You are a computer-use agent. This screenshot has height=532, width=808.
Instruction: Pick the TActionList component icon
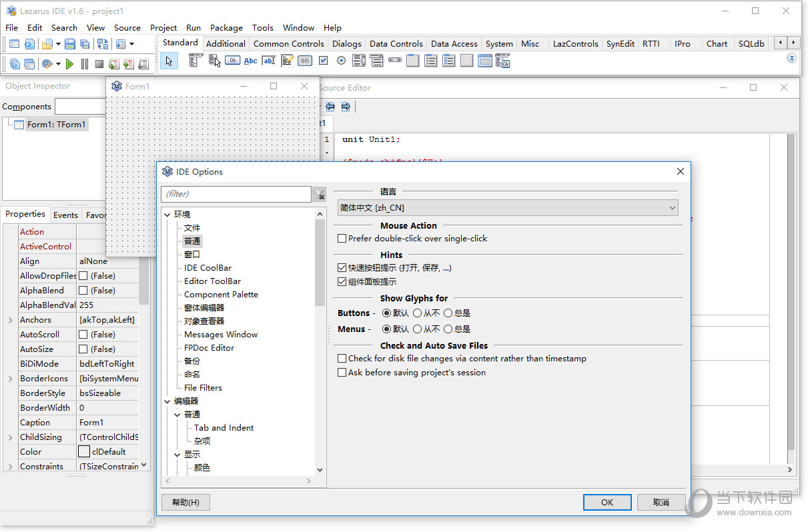[x=503, y=61]
